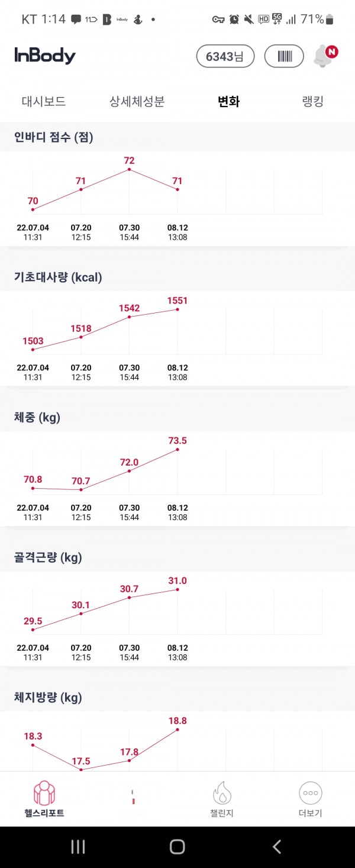Select 72 point on 인바디 점수 chart

click(130, 170)
